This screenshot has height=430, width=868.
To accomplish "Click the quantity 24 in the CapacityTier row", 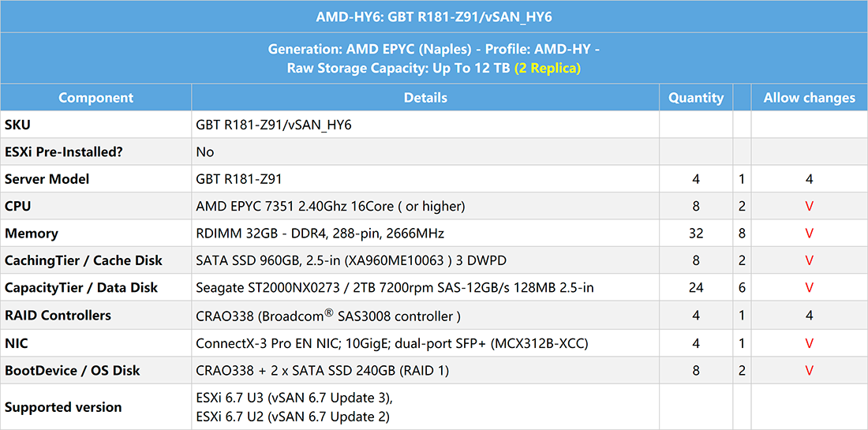I will [695, 288].
